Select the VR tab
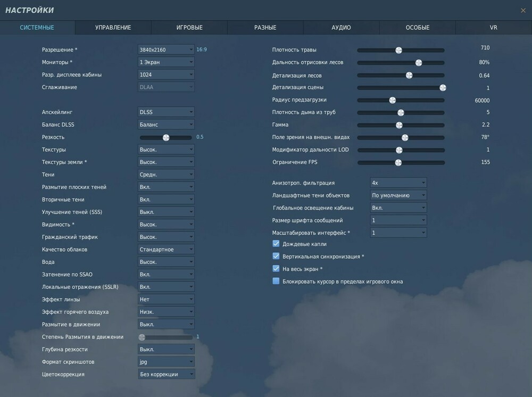Image resolution: width=532 pixels, height=397 pixels. click(x=493, y=27)
